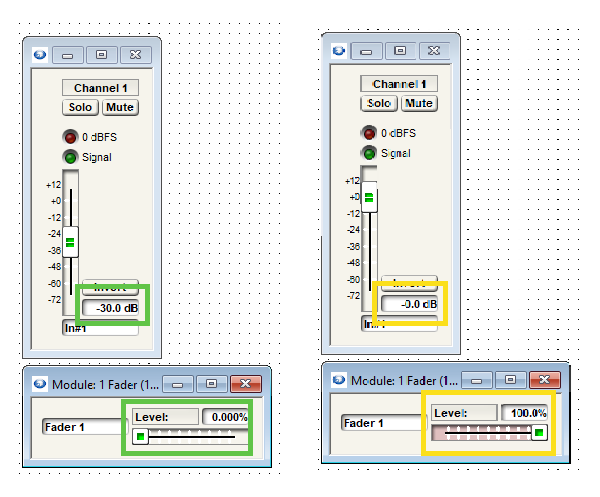The image size is (600, 497).
Task: Mute the channel strip showing -0.0 dB
Action: click(419, 103)
